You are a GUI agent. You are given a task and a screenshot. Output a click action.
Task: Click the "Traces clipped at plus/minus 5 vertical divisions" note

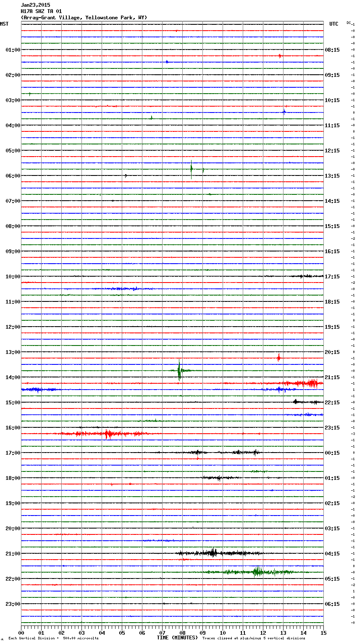click(x=254, y=638)
